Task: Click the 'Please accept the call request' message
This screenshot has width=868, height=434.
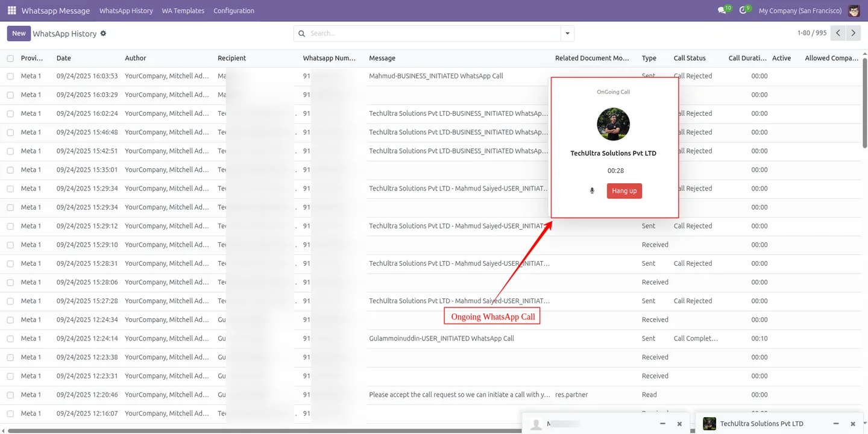Action: pos(459,395)
